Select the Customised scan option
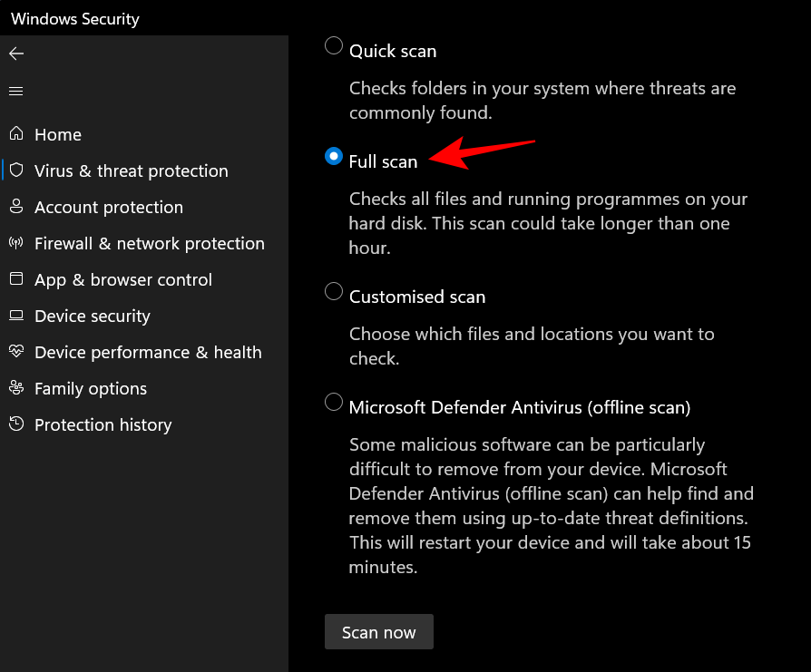Viewport: 811px width, 672px height. pyautogui.click(x=333, y=291)
